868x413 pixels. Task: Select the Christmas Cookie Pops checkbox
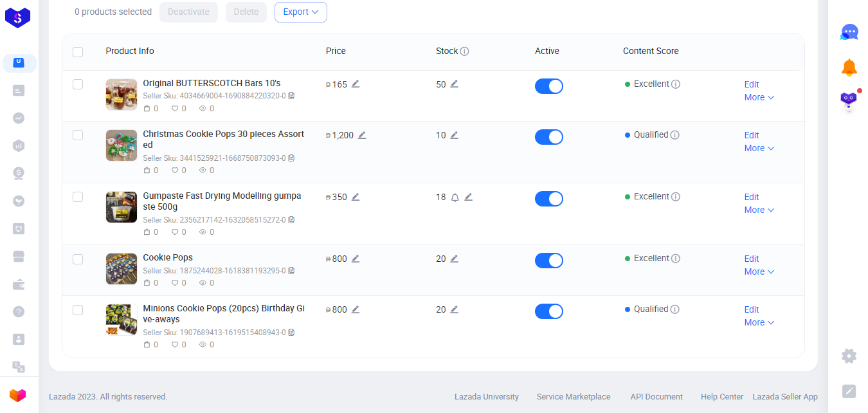(x=78, y=135)
